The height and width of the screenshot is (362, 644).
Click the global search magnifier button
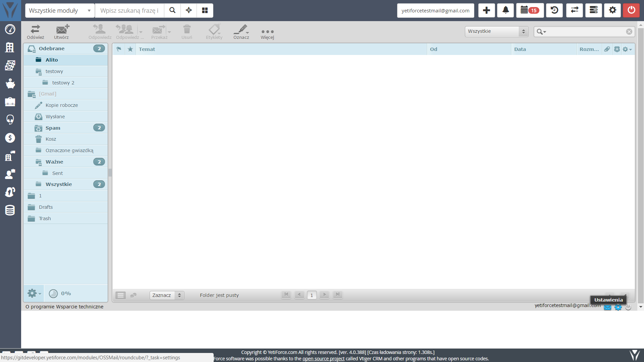pos(172,10)
